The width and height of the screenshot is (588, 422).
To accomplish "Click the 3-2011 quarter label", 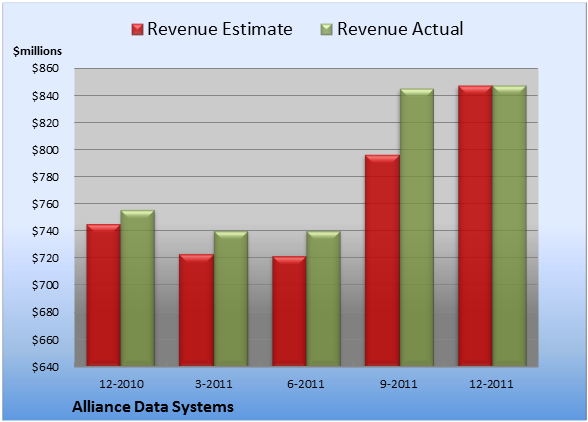I will [x=214, y=384].
